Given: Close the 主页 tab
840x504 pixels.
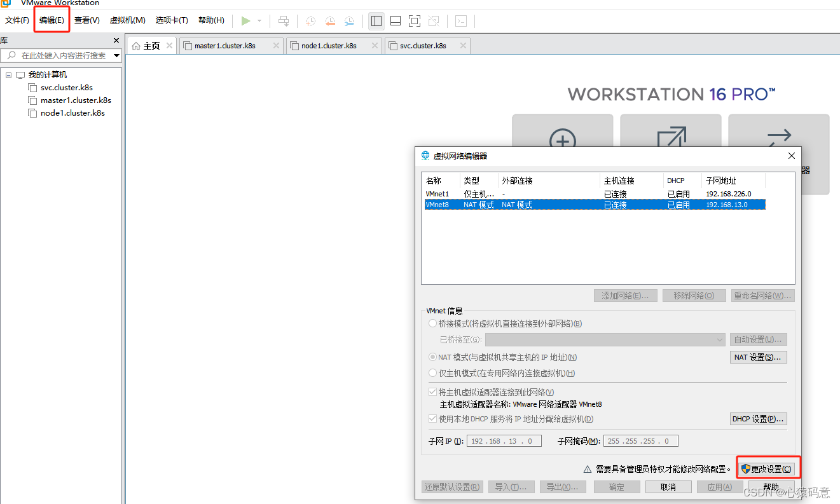Looking at the screenshot, I should click(169, 46).
